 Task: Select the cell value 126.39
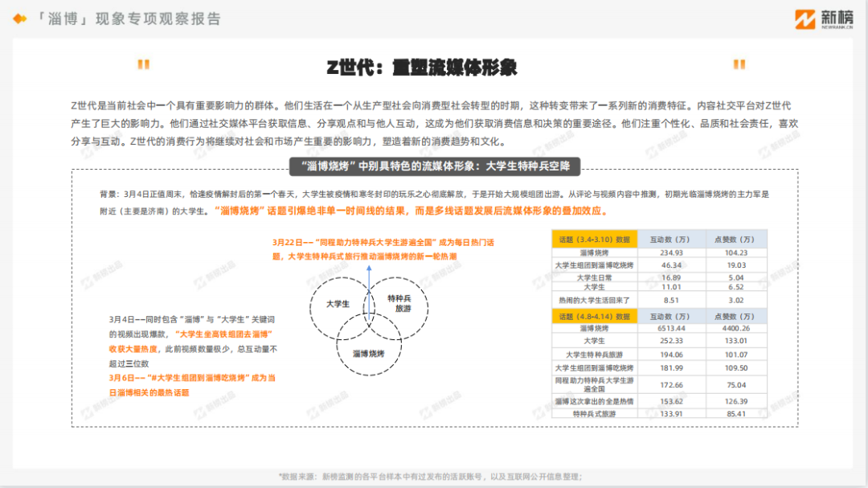[x=736, y=401]
